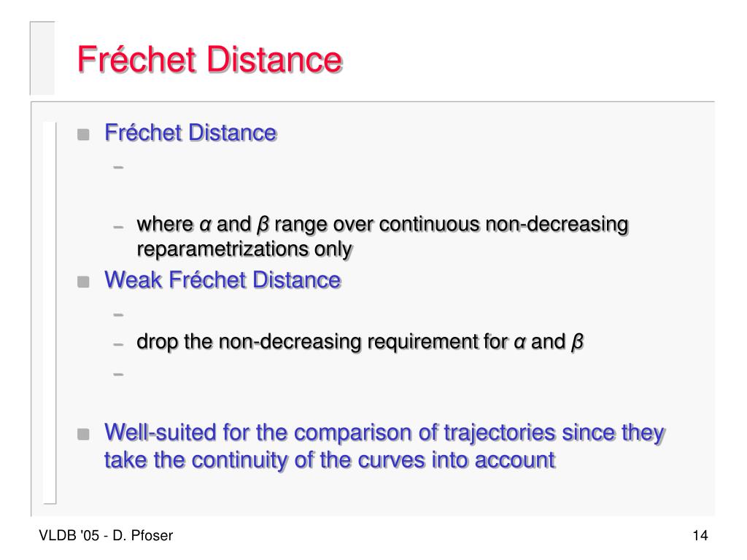Click the dash before 'drop the non-decreasing'
The image size is (747, 560).
pos(119,344)
